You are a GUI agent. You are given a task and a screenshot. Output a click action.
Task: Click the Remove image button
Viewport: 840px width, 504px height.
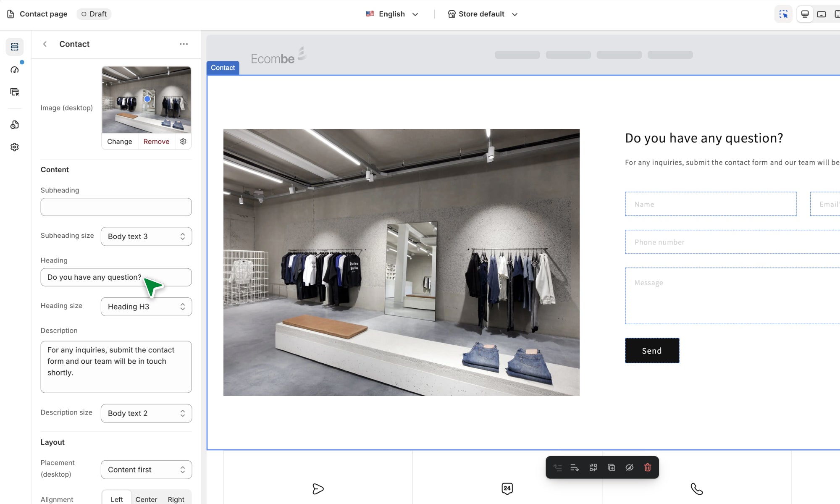tap(156, 142)
